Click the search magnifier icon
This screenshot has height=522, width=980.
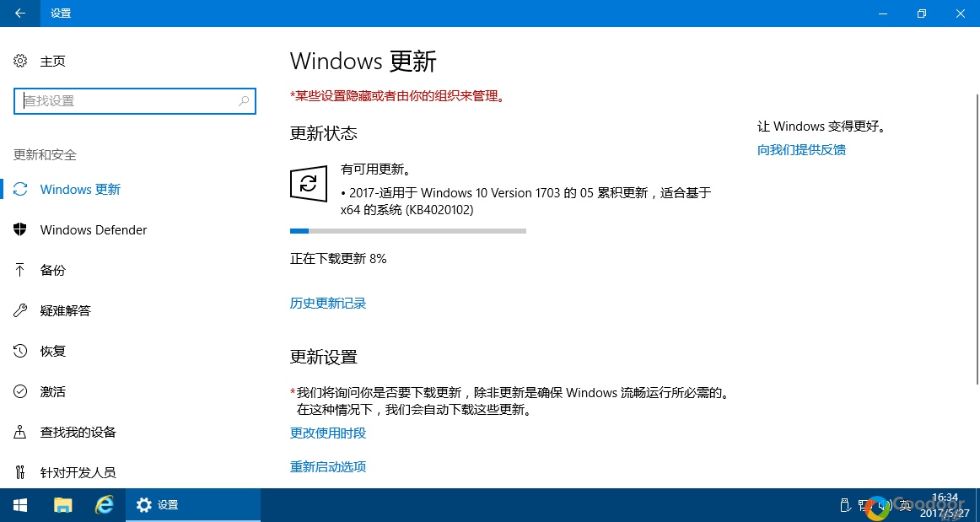pyautogui.click(x=244, y=100)
